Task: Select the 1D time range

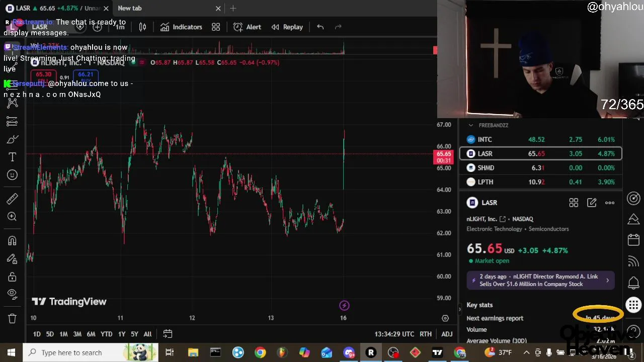Action: [x=37, y=334]
